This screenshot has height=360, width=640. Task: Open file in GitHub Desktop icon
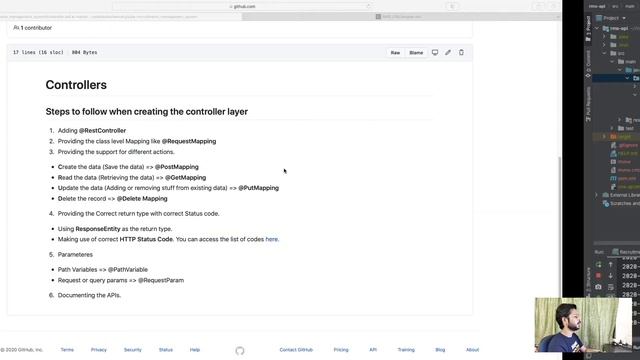point(435,52)
